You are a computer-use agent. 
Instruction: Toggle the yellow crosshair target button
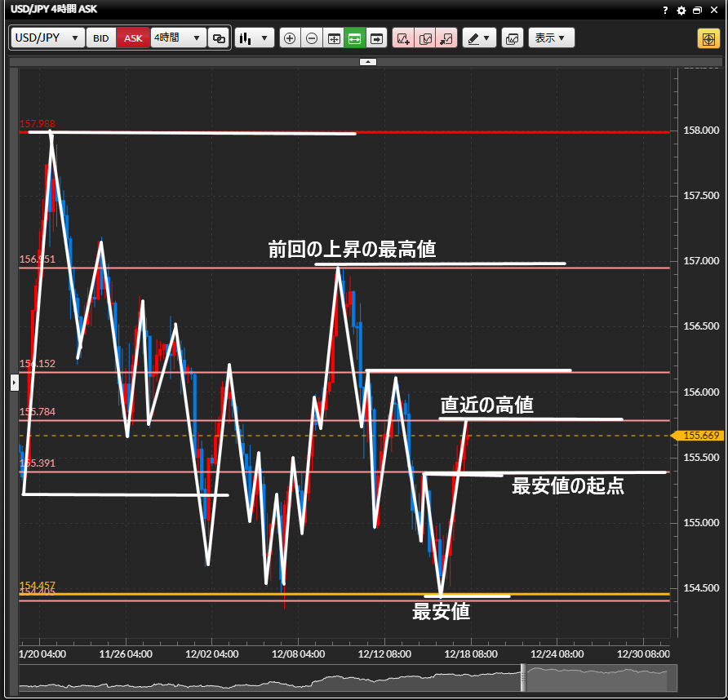point(708,39)
